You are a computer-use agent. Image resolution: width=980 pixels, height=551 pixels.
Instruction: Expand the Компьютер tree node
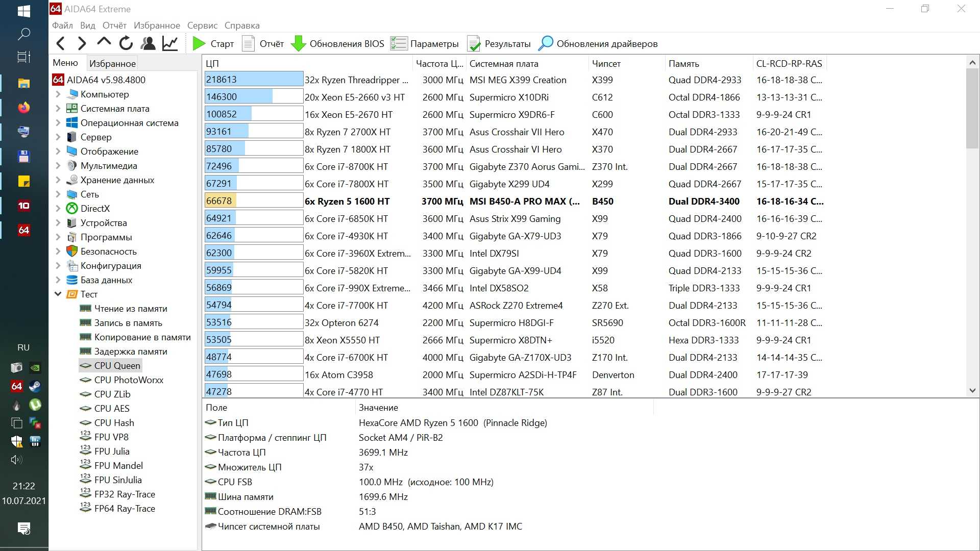point(58,94)
